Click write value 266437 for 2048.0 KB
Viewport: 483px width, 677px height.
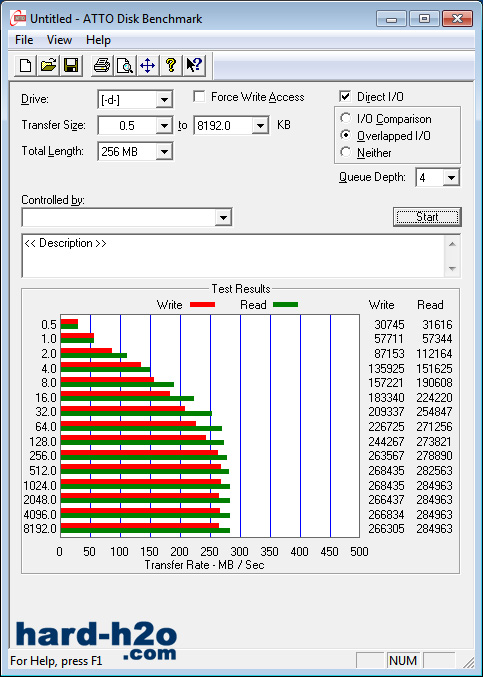coord(386,500)
